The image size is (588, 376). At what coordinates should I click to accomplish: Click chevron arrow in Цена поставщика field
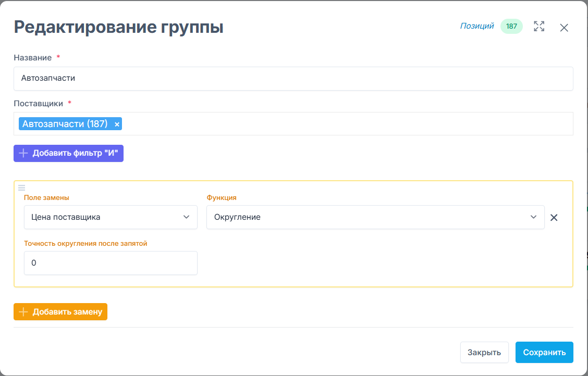tap(187, 217)
